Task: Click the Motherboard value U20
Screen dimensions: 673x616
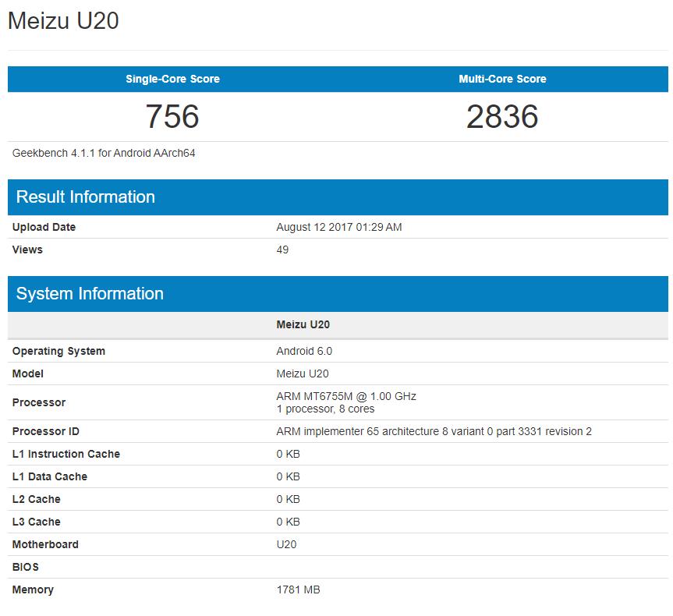Action: (286, 544)
